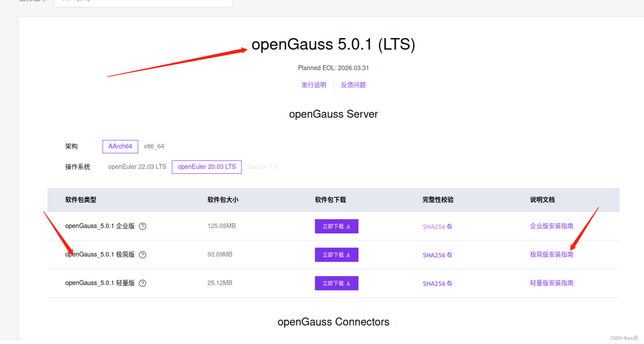The width and height of the screenshot is (644, 344).
Task: Click the openGauss_5.0.1 极简版 package name
Action: pyautogui.click(x=100, y=254)
